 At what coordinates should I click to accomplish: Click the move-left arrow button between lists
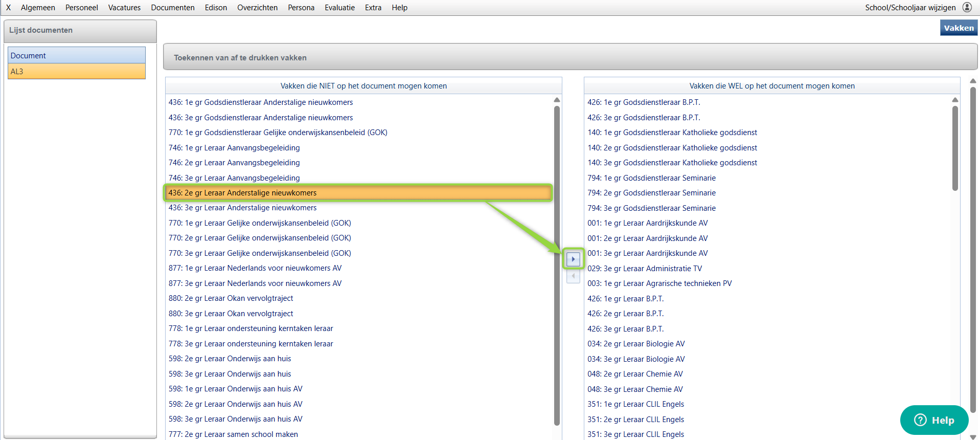573,276
